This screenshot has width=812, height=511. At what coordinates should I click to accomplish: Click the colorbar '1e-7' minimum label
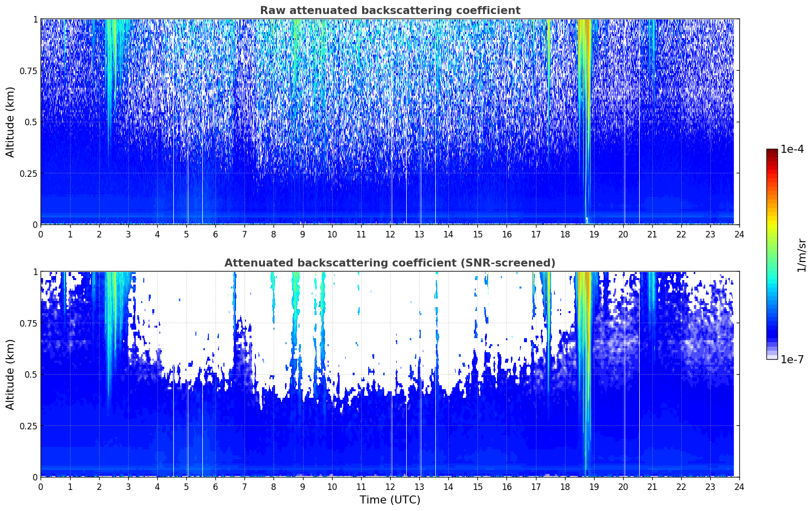coord(792,360)
